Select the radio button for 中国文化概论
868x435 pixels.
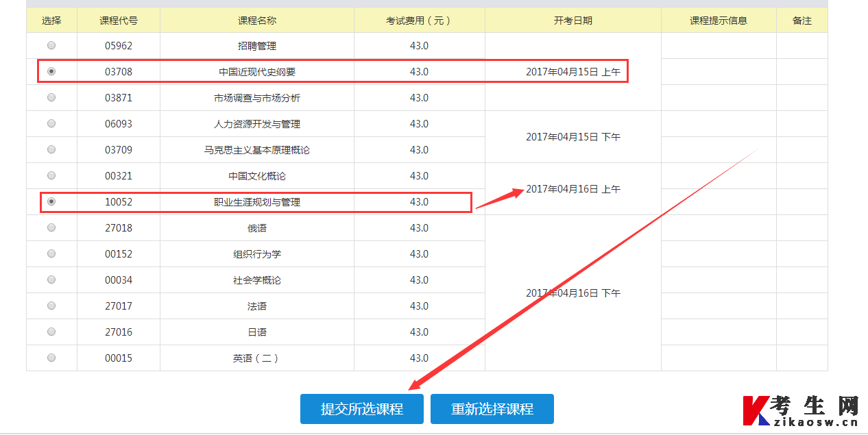click(x=51, y=175)
